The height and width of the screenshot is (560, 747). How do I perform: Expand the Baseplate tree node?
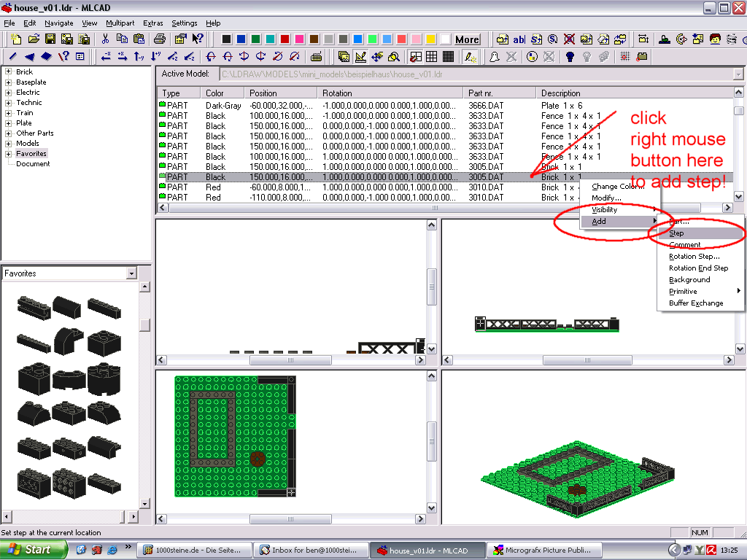tap(8, 82)
